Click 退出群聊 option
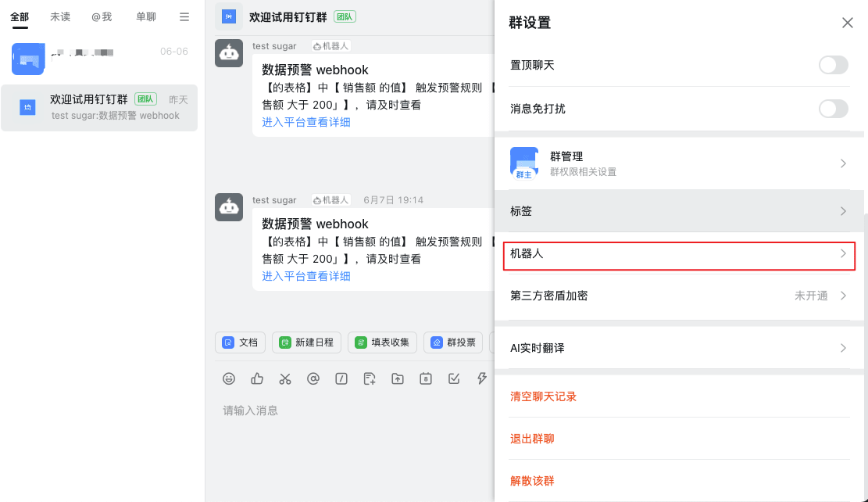The width and height of the screenshot is (868, 502). [x=532, y=439]
